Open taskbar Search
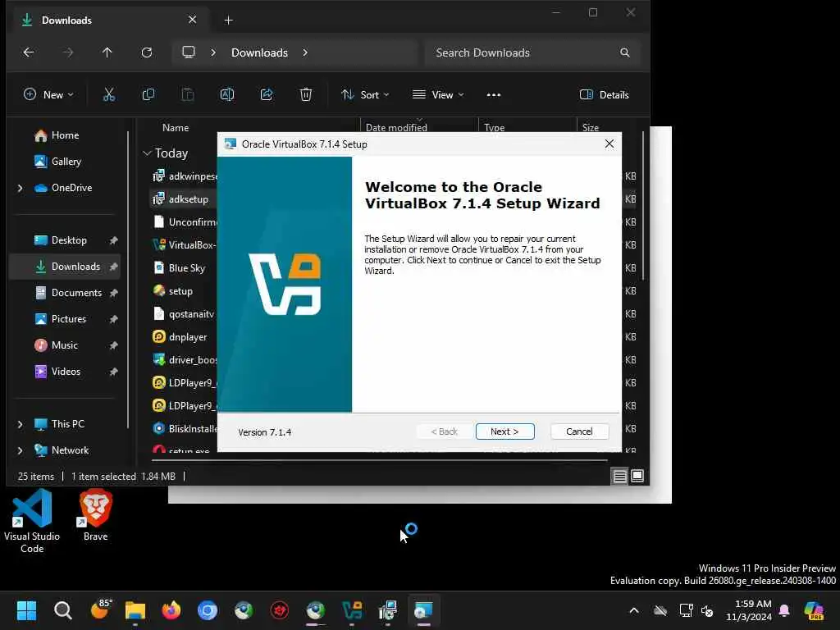Screen dimensions: 840x630 click(x=62, y=610)
